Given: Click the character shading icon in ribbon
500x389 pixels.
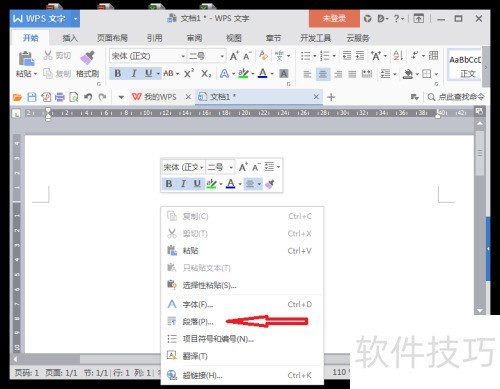Looking at the screenshot, I should click(284, 73).
